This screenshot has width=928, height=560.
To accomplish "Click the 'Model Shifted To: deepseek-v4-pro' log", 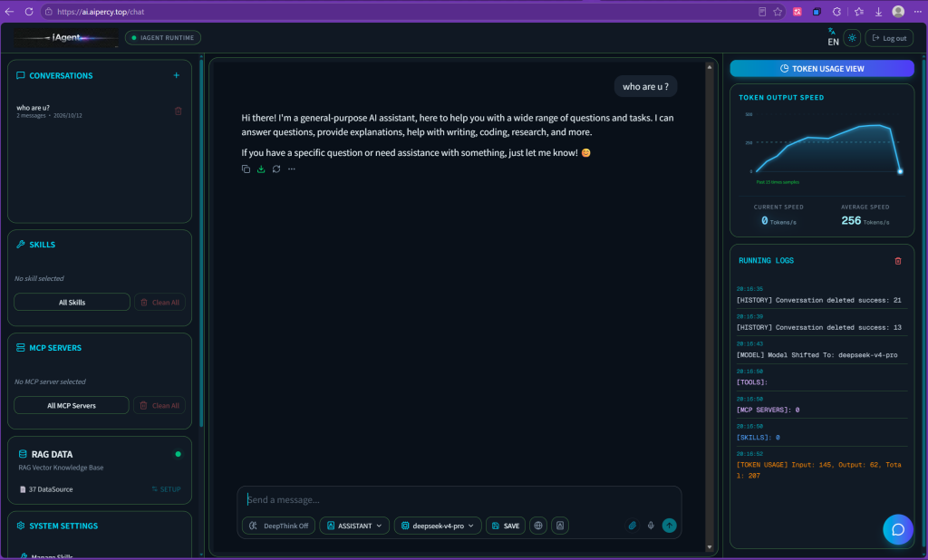I will click(817, 355).
